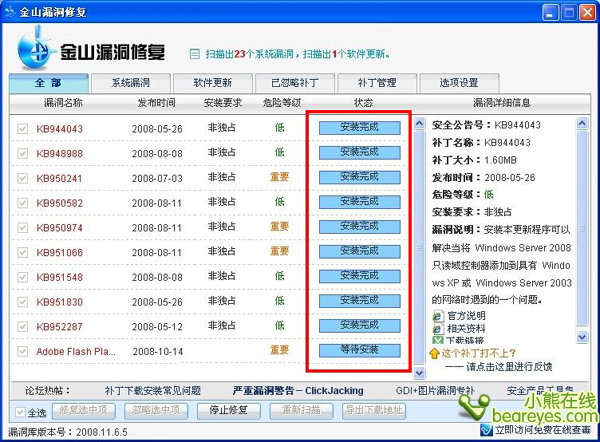
Task: Open 补丁下载安装常见问题 forum link
Action: click(153, 391)
